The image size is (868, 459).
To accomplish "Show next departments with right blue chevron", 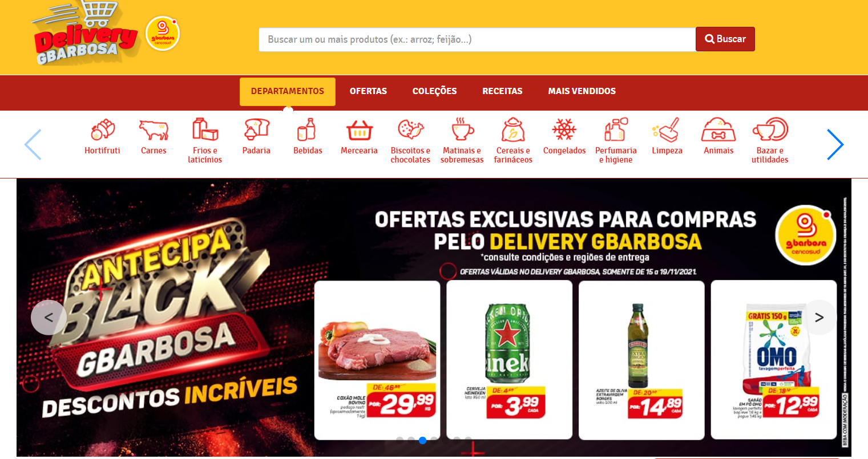I will (835, 144).
